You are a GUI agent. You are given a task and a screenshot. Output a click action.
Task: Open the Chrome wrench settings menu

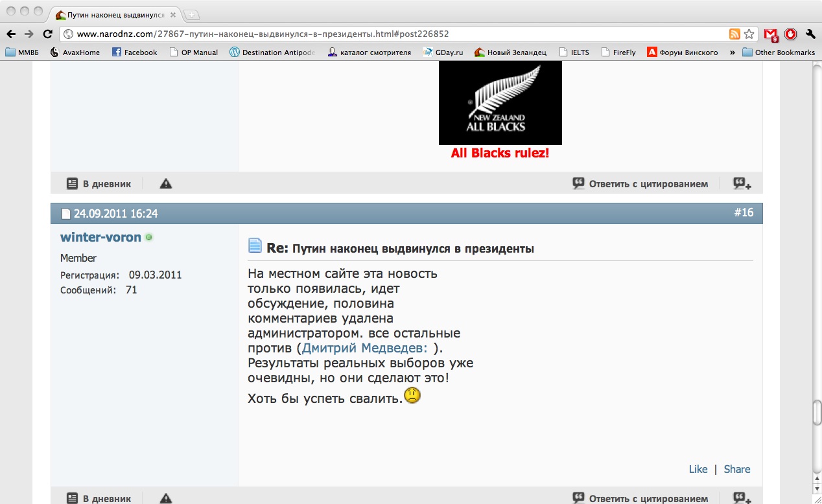coord(810,34)
